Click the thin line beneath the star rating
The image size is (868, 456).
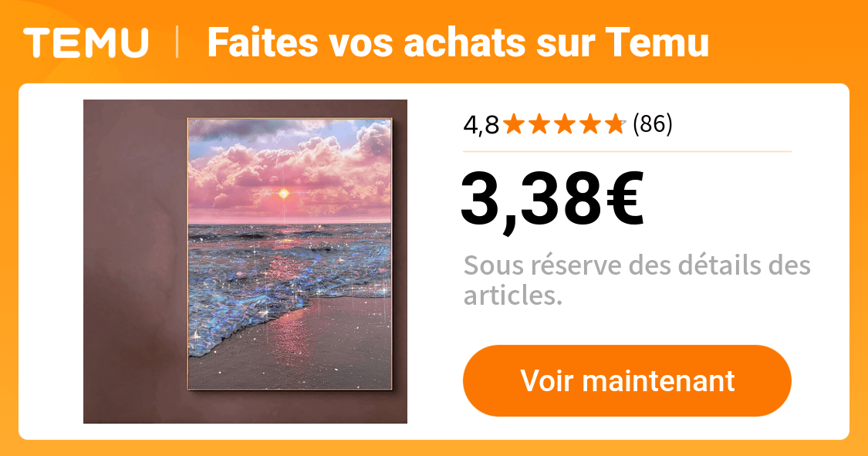tap(627, 151)
